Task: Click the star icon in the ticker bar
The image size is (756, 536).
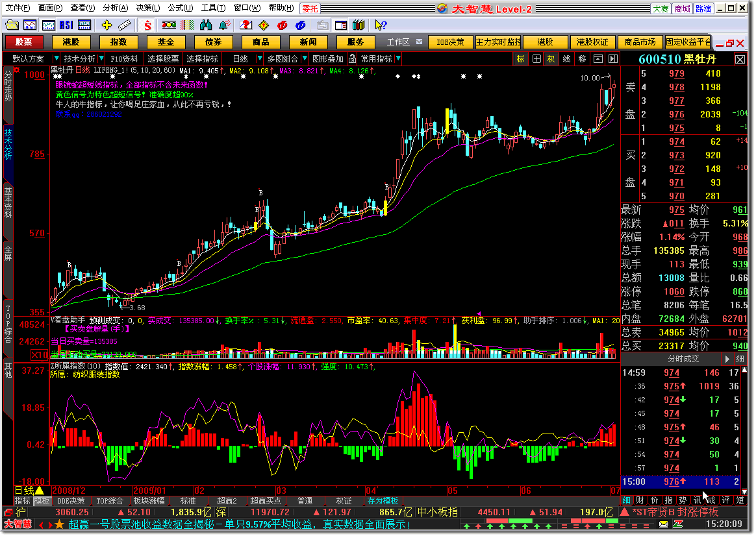Action: pos(60,524)
